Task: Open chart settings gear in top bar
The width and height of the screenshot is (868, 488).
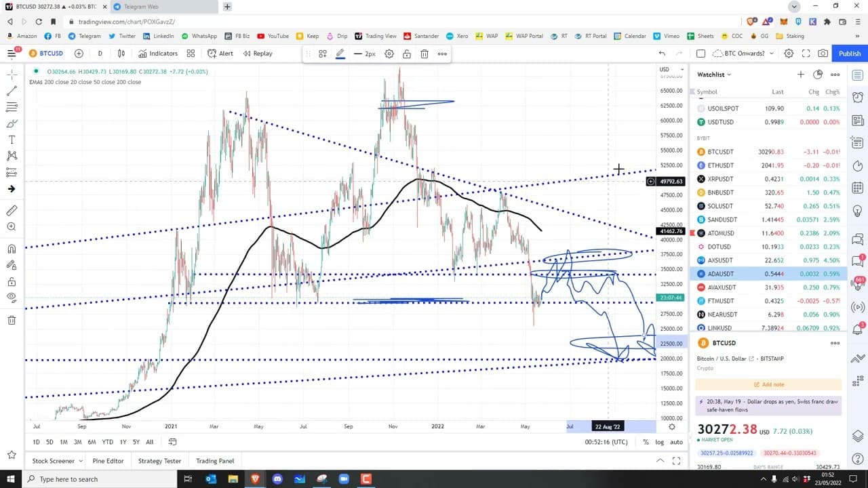Action: point(789,54)
